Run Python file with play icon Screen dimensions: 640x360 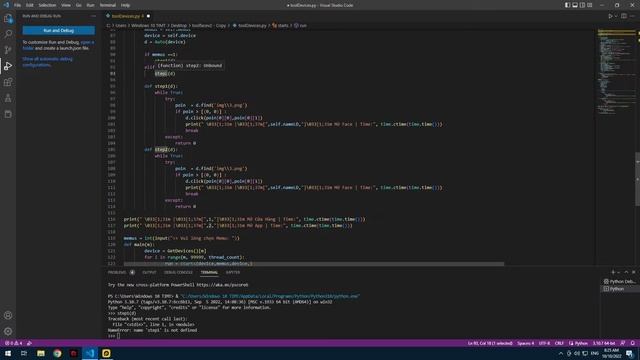[x=610, y=16]
